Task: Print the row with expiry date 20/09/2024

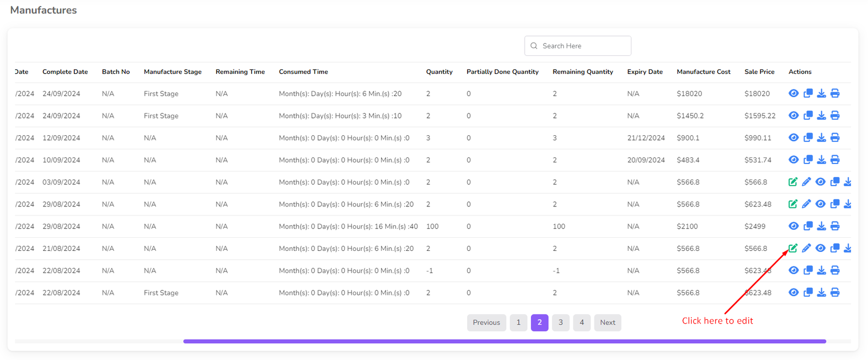Action: coord(835,160)
